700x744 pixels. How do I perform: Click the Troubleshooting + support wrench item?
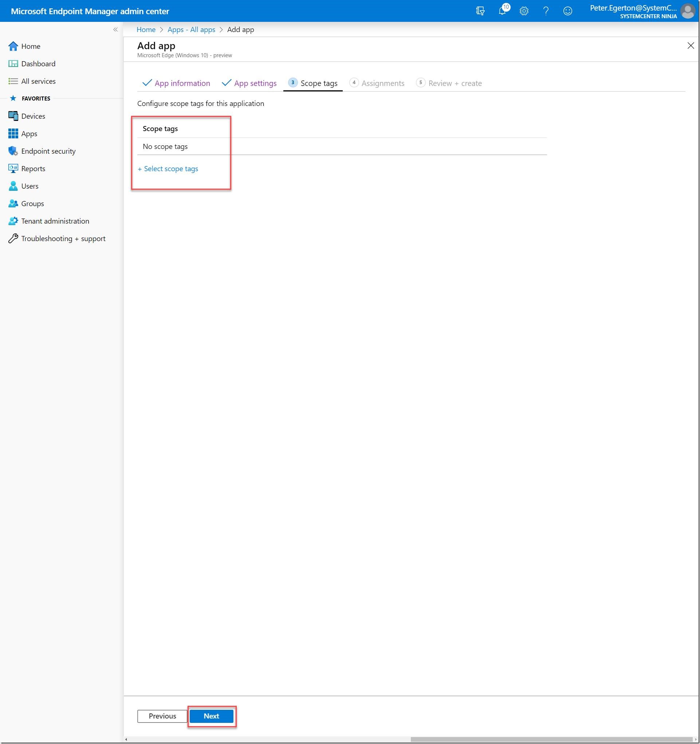click(63, 239)
